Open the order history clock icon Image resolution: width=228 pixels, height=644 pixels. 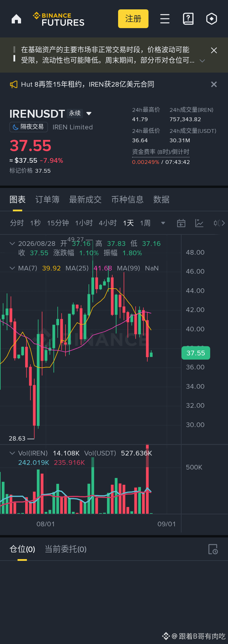pyautogui.click(x=213, y=549)
